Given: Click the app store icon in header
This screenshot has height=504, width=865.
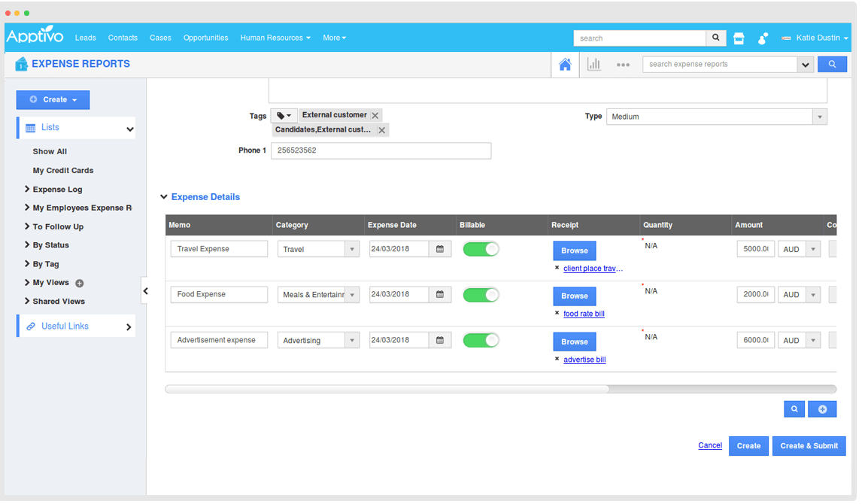Looking at the screenshot, I should pyautogui.click(x=739, y=38).
